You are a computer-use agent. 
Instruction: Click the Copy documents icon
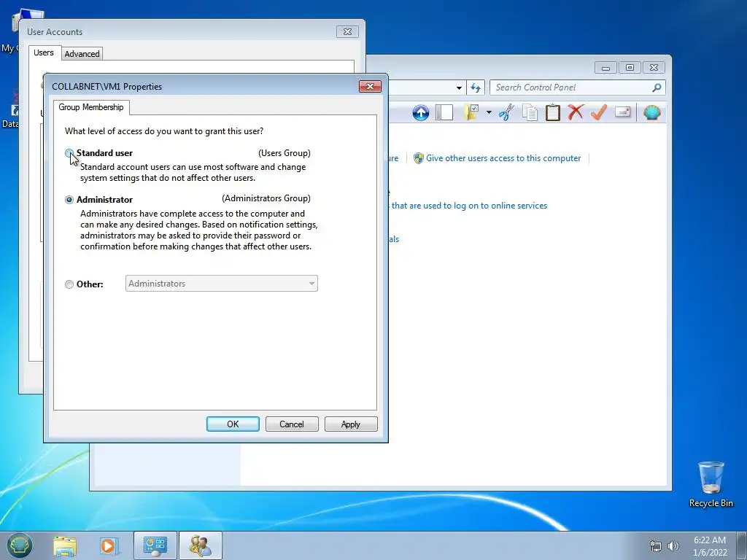coord(530,113)
